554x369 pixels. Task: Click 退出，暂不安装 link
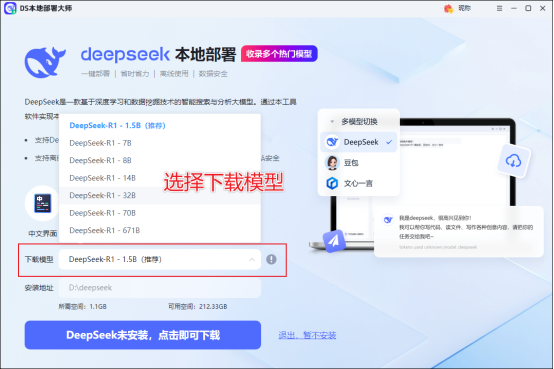307,335
